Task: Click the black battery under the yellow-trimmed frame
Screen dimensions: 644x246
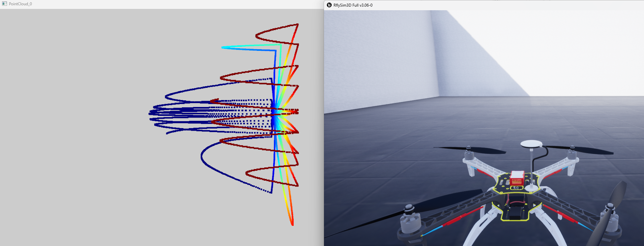Action: 515,211
